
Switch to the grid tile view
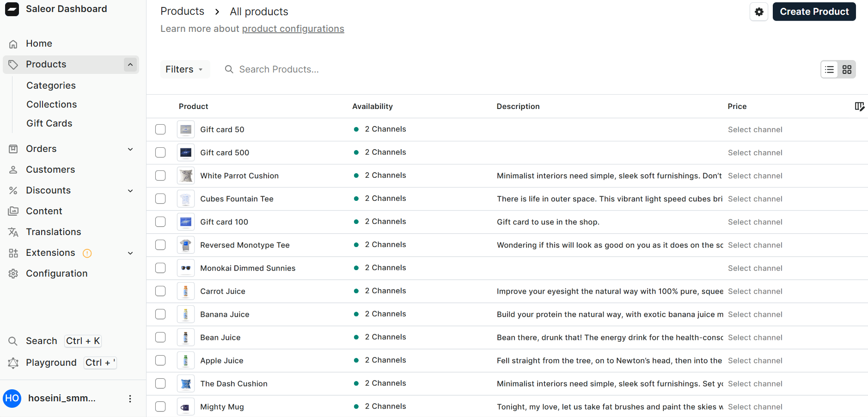(x=847, y=69)
